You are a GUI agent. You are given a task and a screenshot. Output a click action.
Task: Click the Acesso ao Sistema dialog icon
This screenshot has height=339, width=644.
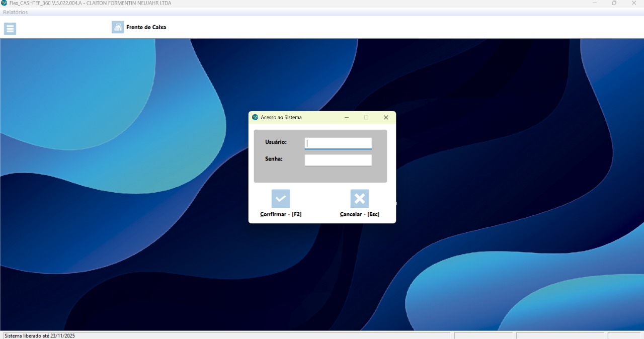[255, 117]
